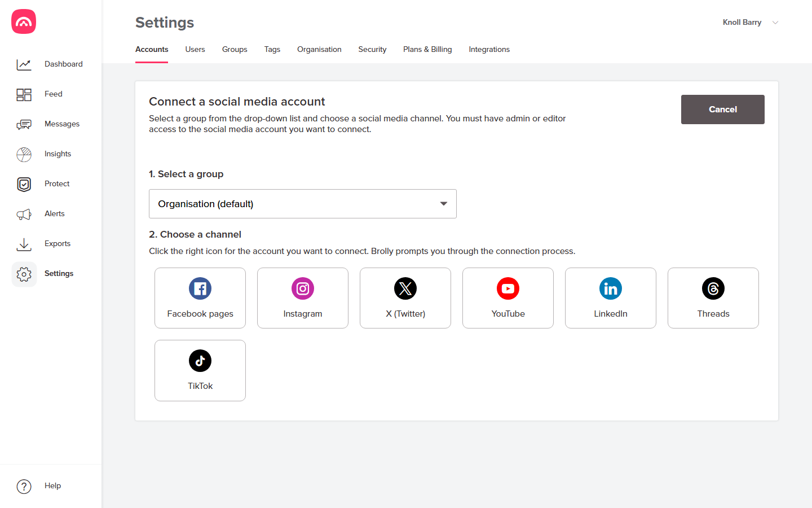Click the Cancel button
812x508 pixels.
[x=723, y=110]
